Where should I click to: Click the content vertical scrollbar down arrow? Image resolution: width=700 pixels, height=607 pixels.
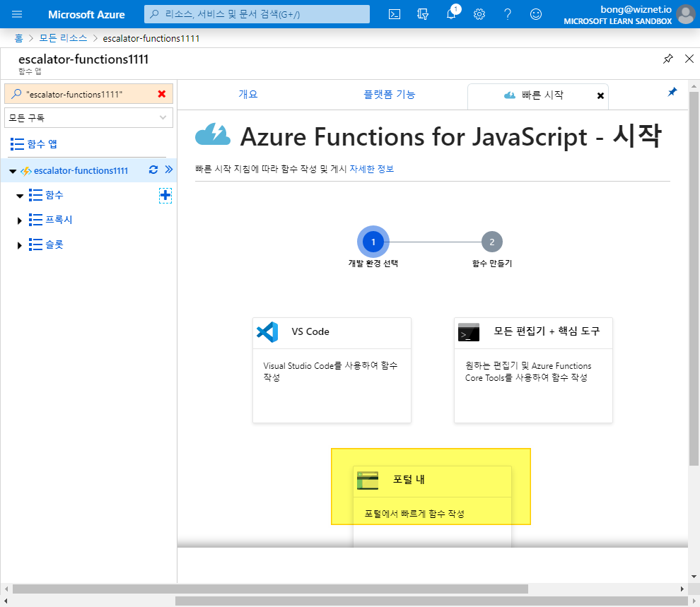click(694, 576)
